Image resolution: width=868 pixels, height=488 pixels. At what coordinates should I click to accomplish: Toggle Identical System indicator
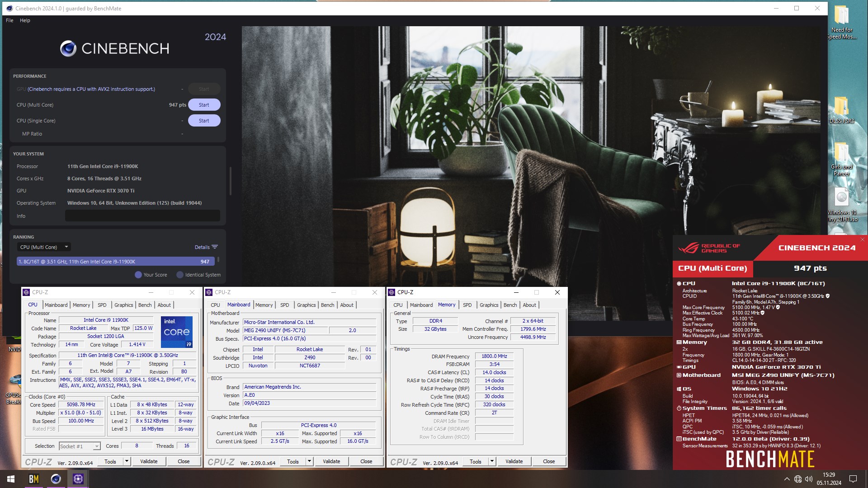(180, 275)
